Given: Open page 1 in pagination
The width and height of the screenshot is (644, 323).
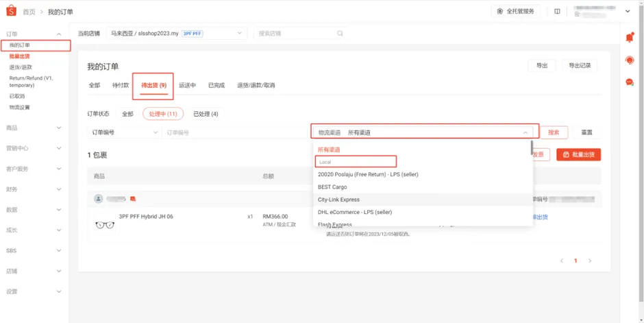Looking at the screenshot, I should point(575,261).
